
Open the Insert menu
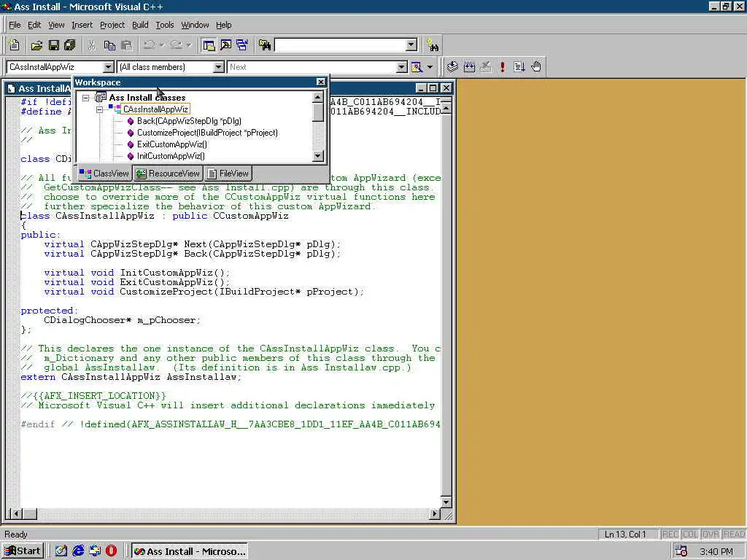point(82,25)
